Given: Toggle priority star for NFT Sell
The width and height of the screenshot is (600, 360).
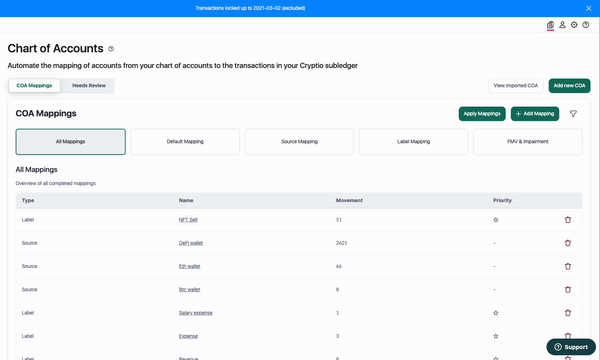Looking at the screenshot, I should (496, 220).
